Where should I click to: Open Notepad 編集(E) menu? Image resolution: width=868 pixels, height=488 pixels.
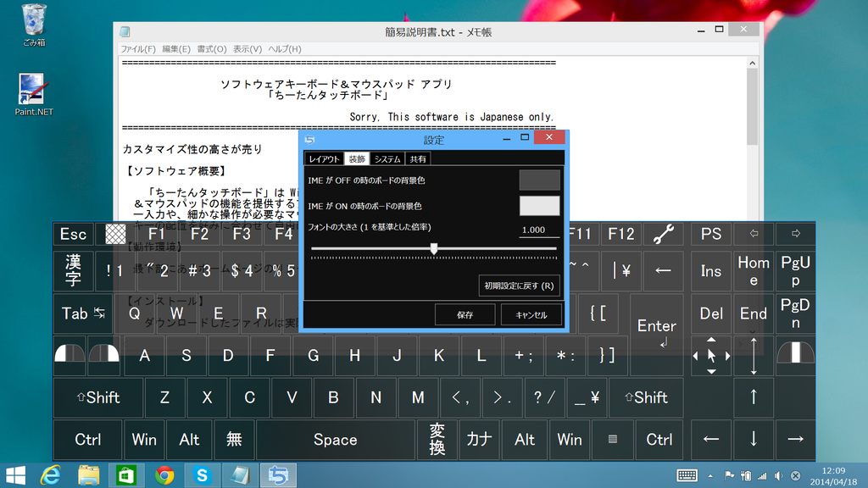click(x=176, y=48)
